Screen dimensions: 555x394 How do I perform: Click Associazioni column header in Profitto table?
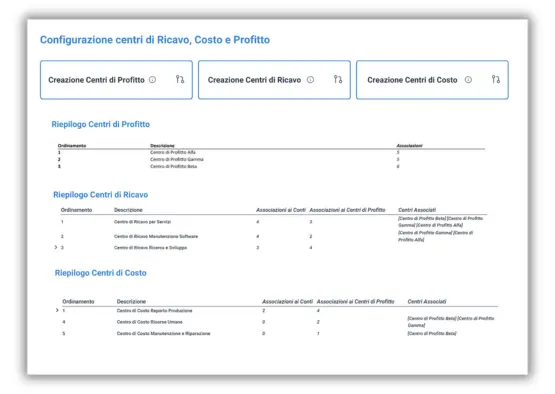(410, 145)
